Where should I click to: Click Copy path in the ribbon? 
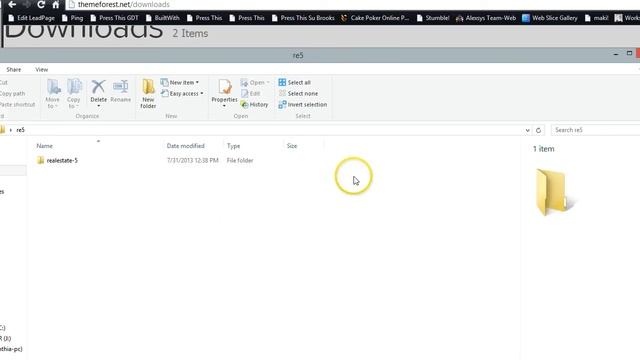pos(12,93)
